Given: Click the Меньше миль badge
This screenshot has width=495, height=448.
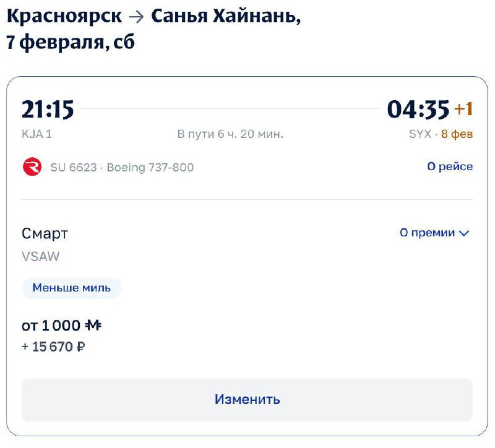Looking at the screenshot, I should (x=72, y=288).
